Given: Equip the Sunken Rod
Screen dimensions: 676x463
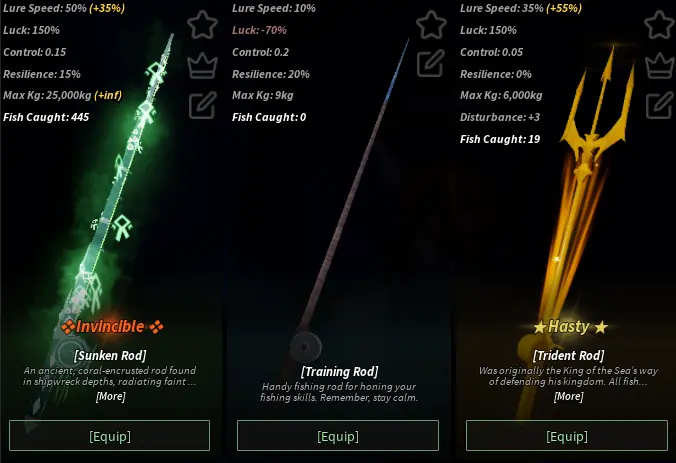Looking at the screenshot, I should click(x=110, y=436).
